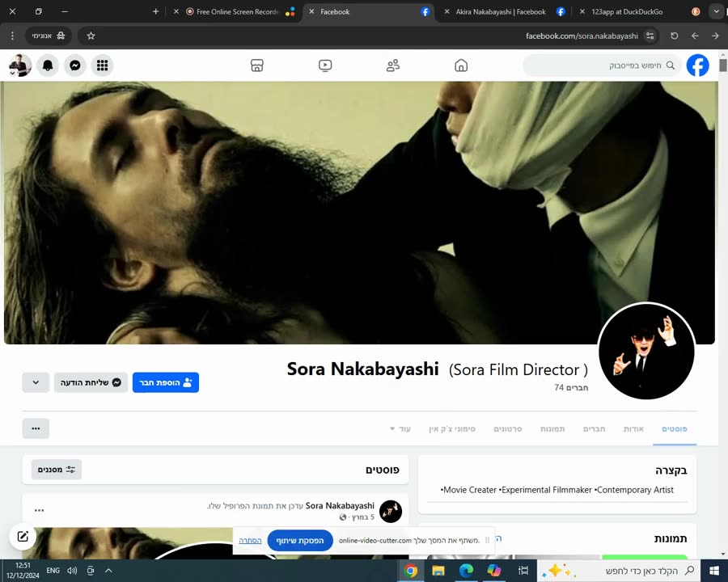Screen dimensions: 728x582
Task: Open Messenger chats icon in header
Action: (75, 65)
